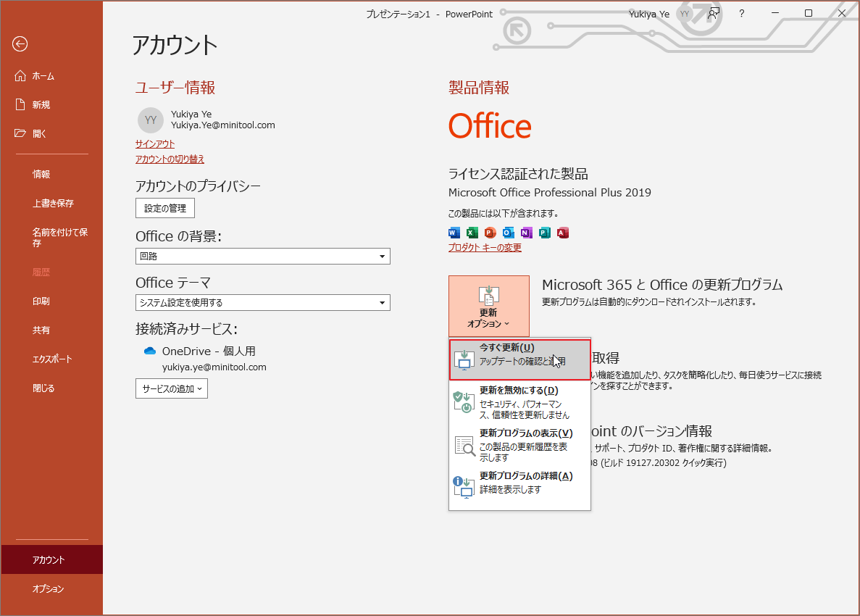Click the Excel product icon
The width and height of the screenshot is (860, 616).
pos(472,233)
